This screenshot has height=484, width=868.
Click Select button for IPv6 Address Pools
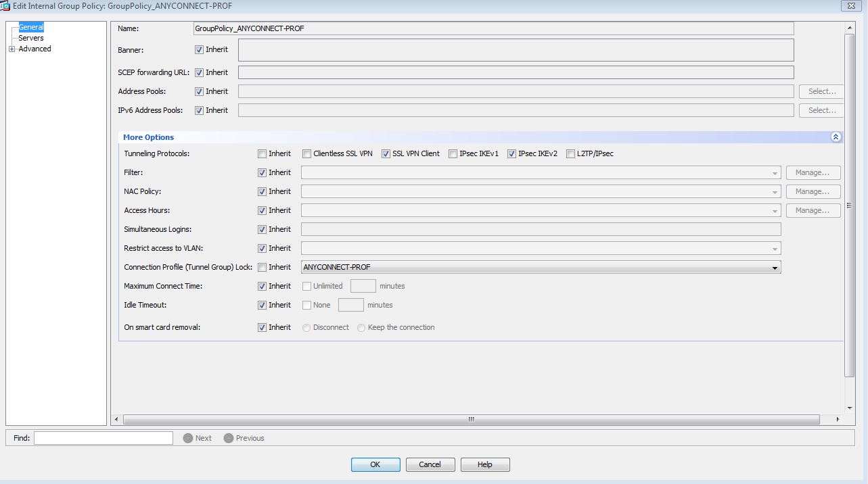tap(822, 110)
